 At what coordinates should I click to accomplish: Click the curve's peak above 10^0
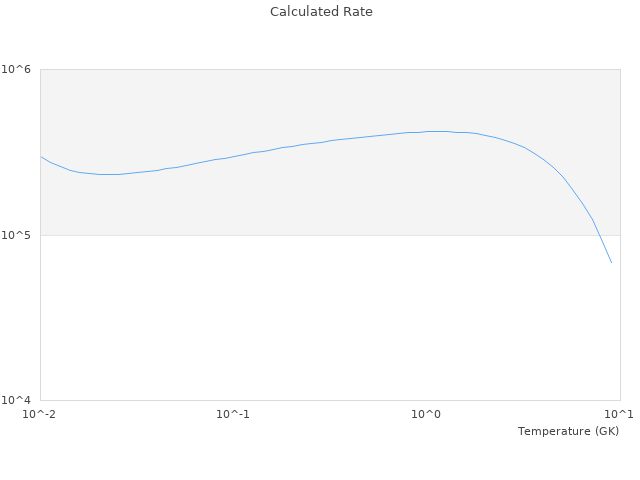coord(435,131)
